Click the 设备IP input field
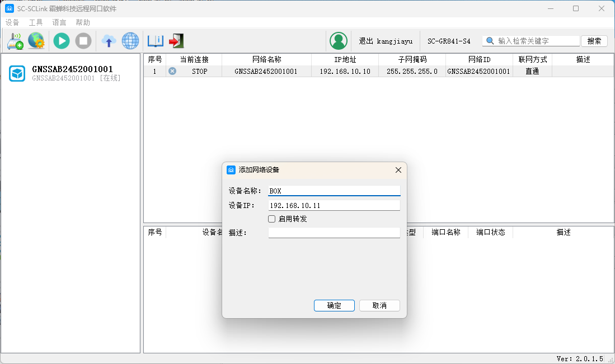Viewport: 615px width, 364px height. click(334, 205)
